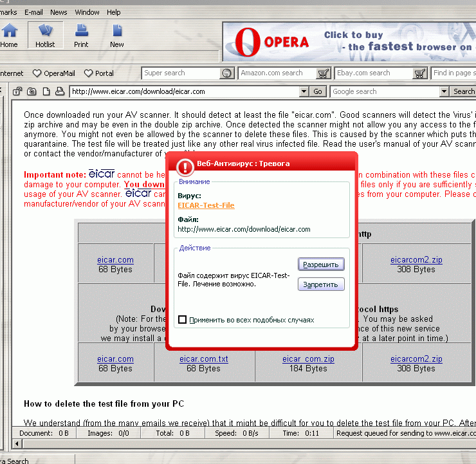476x464 pixels.
Task: Click the 'Document: 0 B' status entry
Action: [44, 433]
